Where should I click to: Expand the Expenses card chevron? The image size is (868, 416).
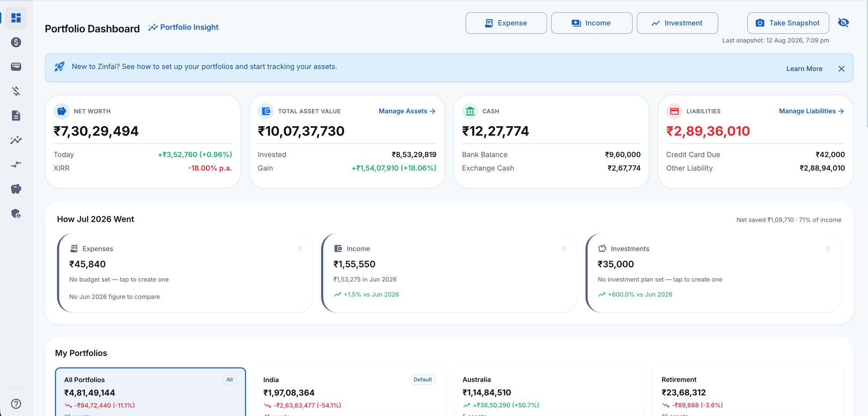click(x=300, y=248)
